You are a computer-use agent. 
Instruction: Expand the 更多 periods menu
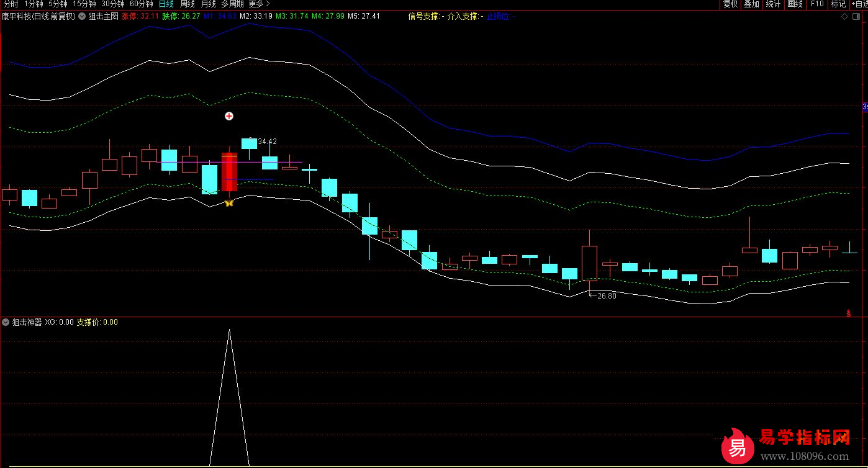[x=260, y=4]
